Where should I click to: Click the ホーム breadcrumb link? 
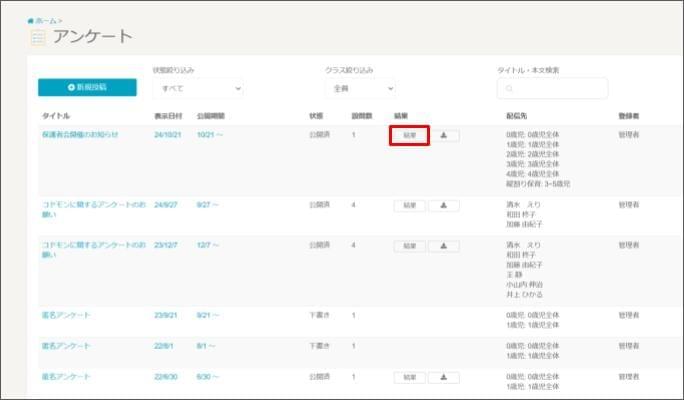(x=46, y=20)
